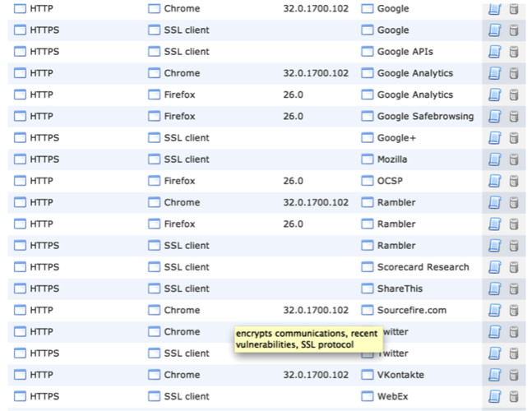View the Mozilla entry details
This screenshot has width=532, height=411.
tap(495, 159)
